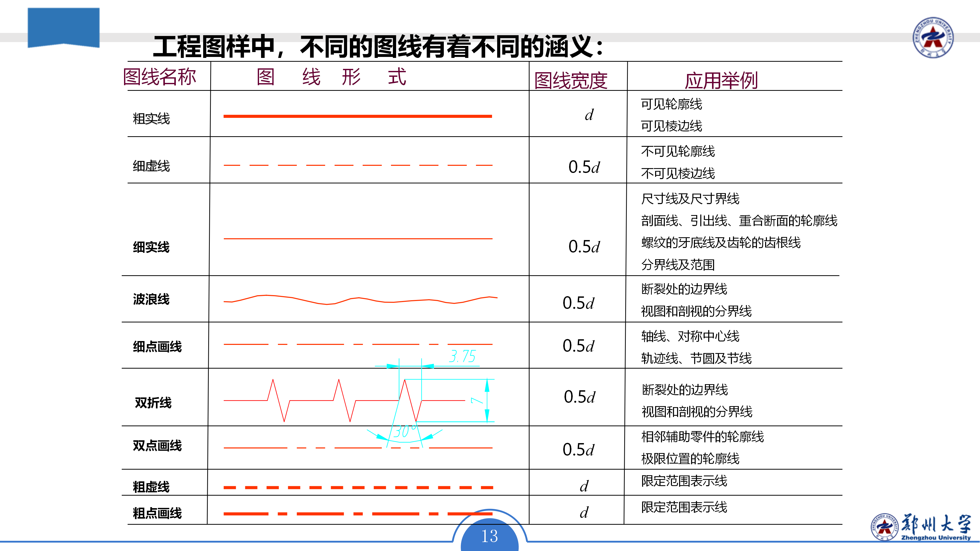Screen dimensions: 980x551
Task: Select the 图线宽度 column header
Action: tap(571, 81)
